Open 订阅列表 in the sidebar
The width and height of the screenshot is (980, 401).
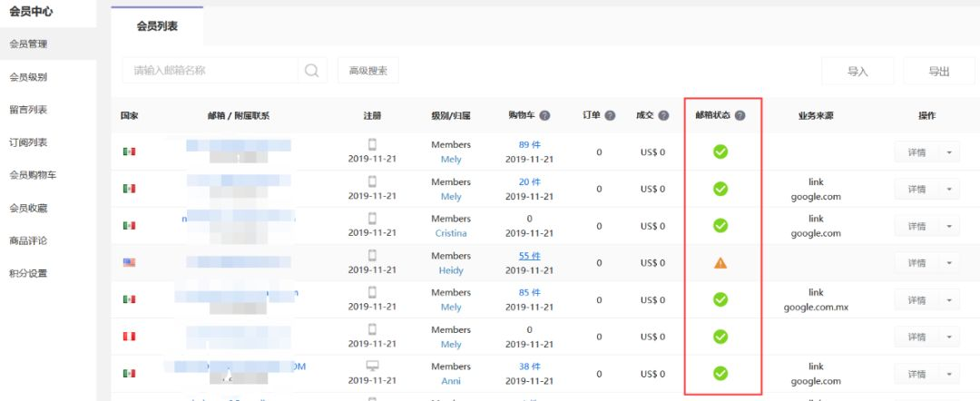click(x=28, y=142)
